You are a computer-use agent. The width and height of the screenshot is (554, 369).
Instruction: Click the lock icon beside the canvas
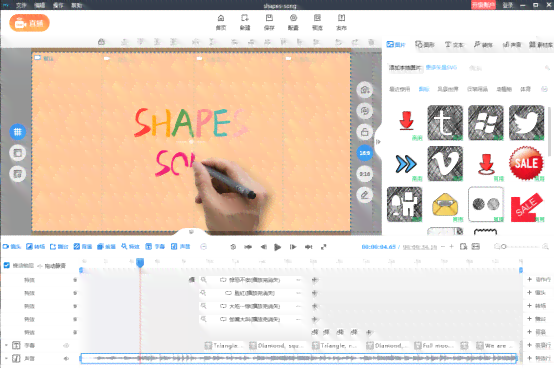[x=365, y=132]
